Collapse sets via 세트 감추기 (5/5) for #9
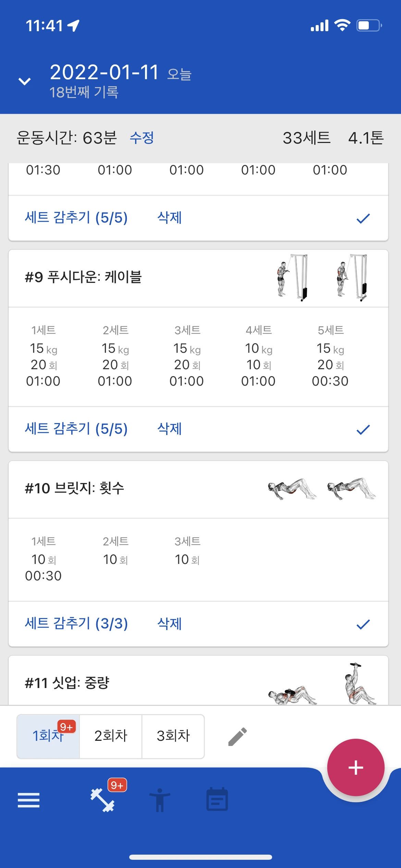 (76, 429)
